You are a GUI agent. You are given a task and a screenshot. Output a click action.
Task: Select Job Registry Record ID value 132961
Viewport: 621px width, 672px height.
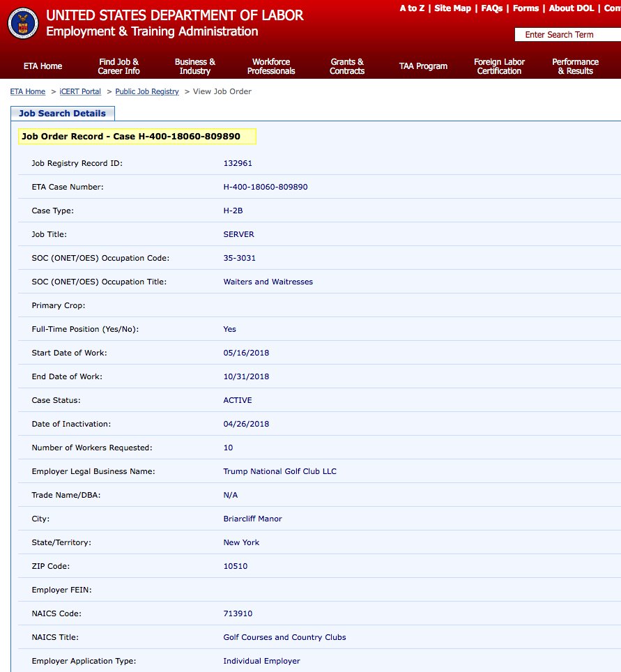pyautogui.click(x=238, y=163)
